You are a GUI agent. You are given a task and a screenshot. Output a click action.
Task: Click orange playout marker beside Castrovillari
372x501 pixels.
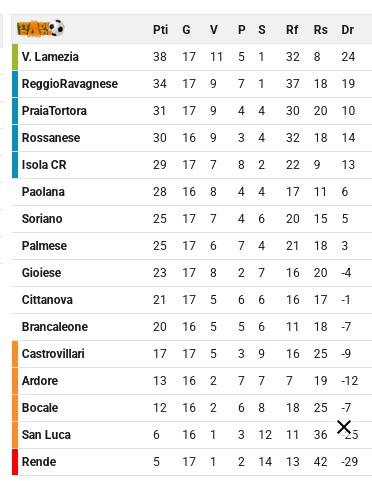[x=15, y=354]
